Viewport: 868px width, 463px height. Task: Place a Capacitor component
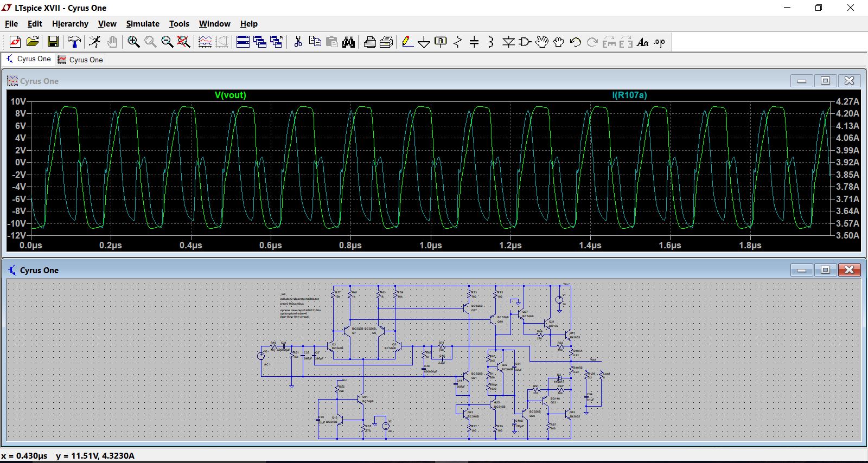[474, 42]
